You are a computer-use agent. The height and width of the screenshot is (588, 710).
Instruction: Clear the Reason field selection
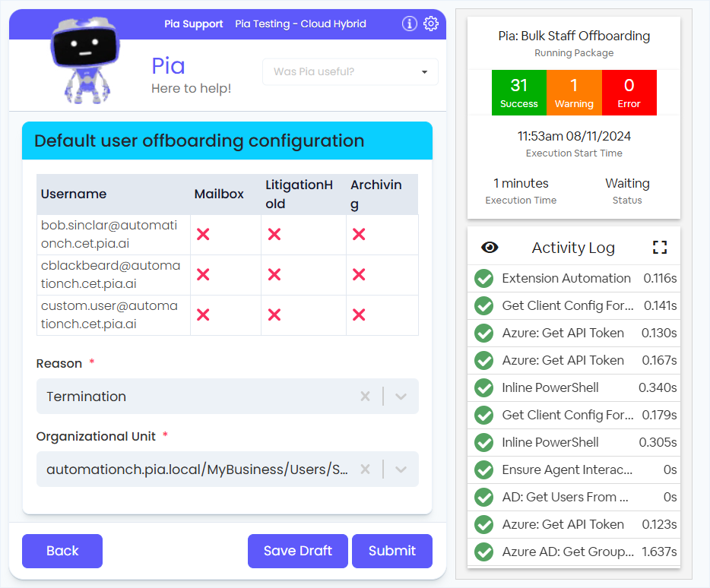[365, 397]
